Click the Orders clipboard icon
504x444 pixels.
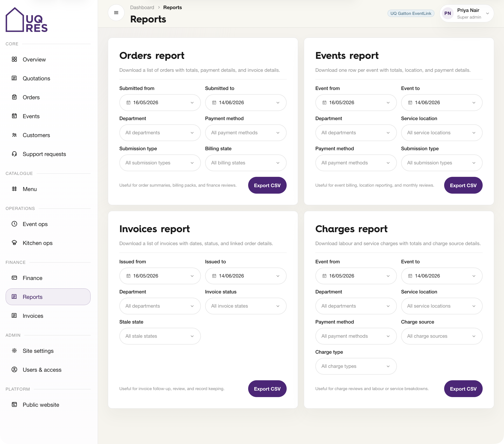[x=14, y=97]
